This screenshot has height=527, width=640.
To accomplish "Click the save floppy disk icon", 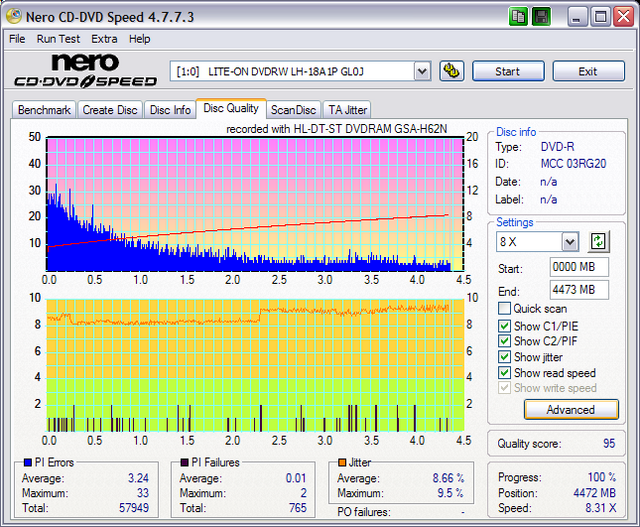I will coord(541,17).
